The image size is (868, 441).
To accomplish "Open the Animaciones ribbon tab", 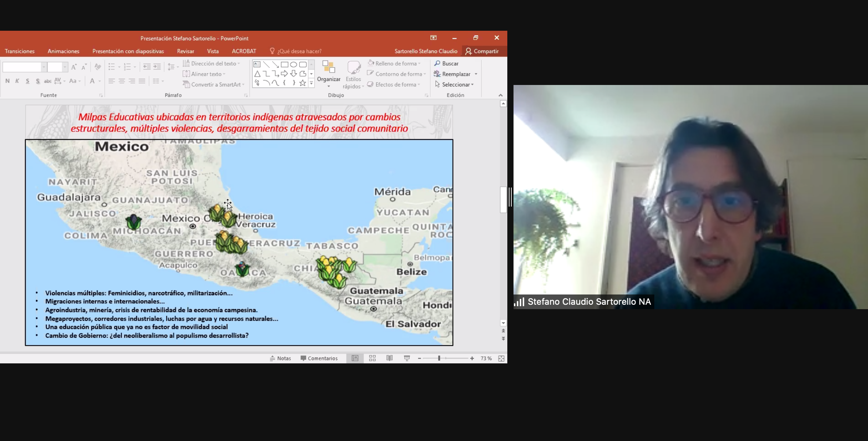I will 63,51.
